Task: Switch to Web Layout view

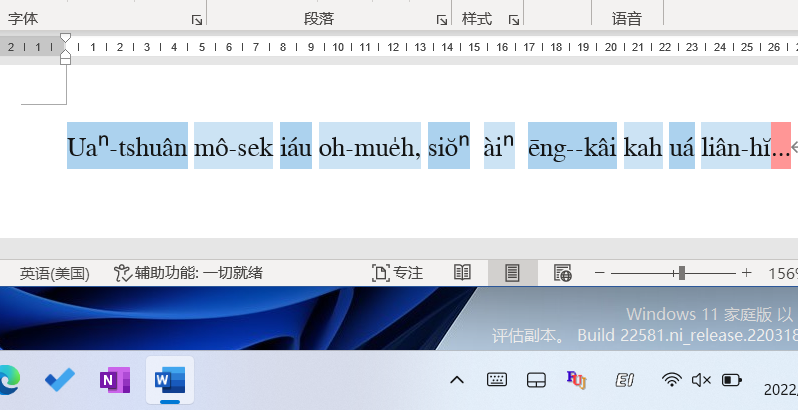Action: pyautogui.click(x=563, y=273)
